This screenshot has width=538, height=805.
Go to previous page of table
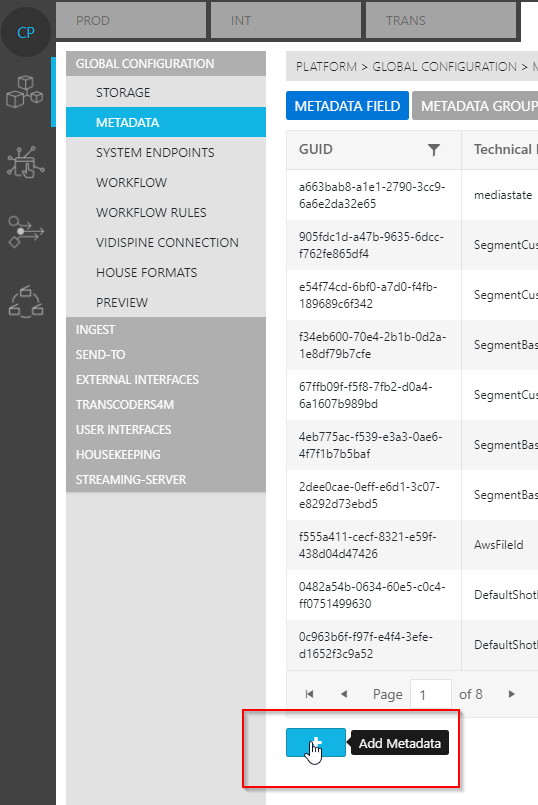click(344, 694)
